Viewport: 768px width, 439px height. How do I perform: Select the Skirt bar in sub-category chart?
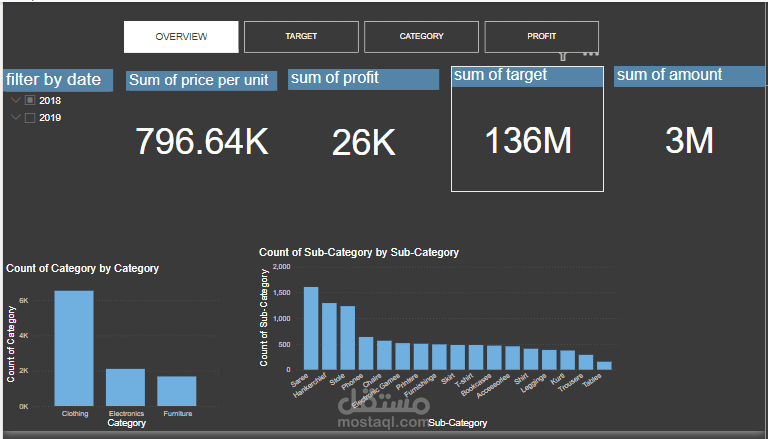pyautogui.click(x=457, y=357)
